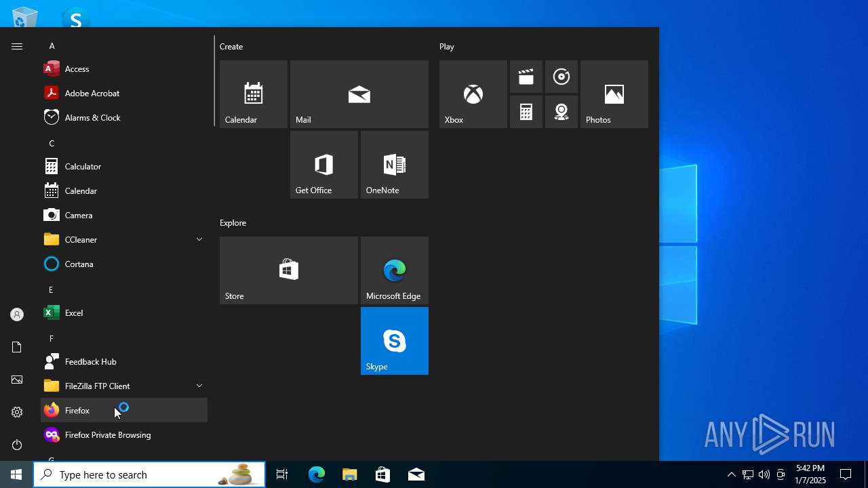
Task: Jump via letter A header
Action: [x=52, y=46]
